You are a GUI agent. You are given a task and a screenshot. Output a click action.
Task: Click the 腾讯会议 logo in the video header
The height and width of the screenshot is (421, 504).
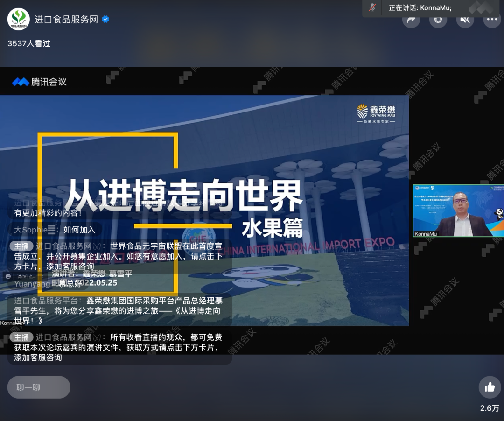(x=39, y=82)
